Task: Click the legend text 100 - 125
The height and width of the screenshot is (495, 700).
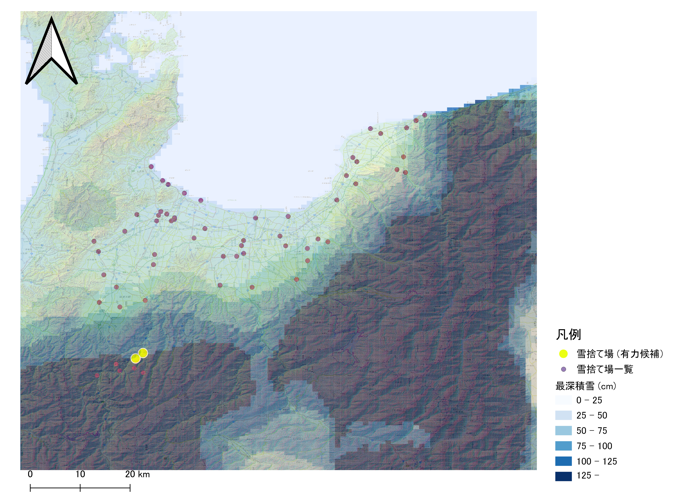Action: [x=596, y=461]
